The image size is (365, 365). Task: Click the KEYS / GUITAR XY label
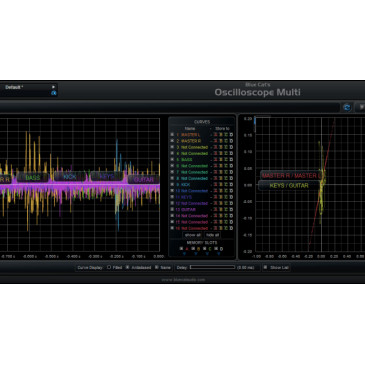[x=289, y=185]
